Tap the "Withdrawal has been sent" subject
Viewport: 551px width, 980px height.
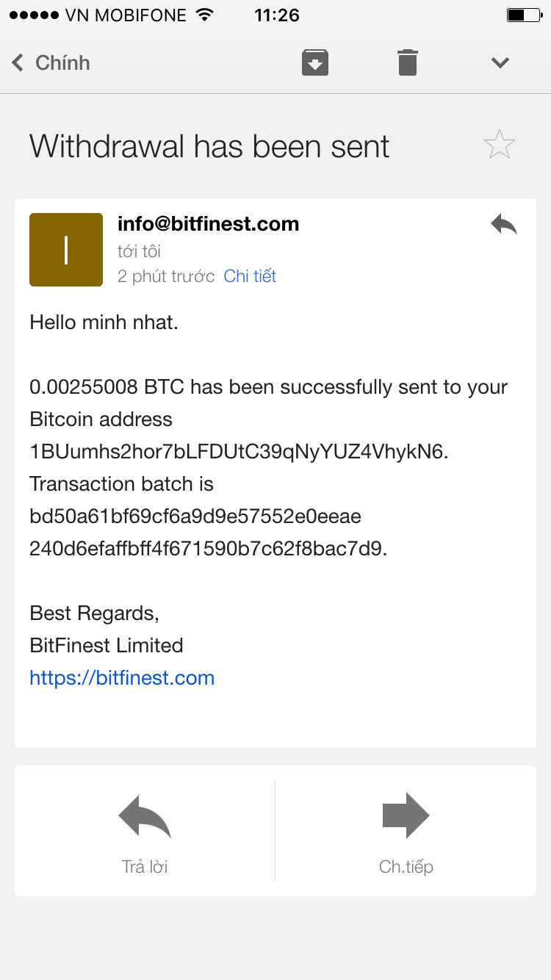click(209, 146)
